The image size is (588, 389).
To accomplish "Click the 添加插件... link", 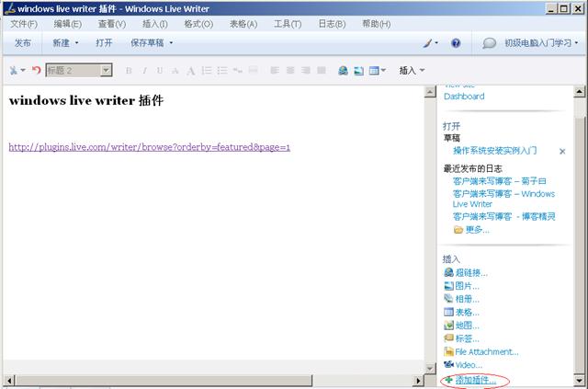I will coord(470,381).
